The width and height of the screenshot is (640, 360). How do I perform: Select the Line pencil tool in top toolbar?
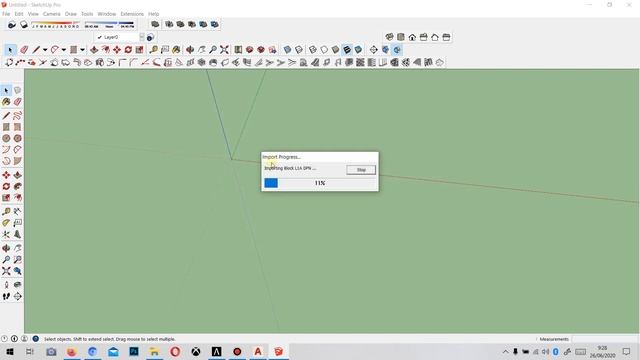[36, 50]
